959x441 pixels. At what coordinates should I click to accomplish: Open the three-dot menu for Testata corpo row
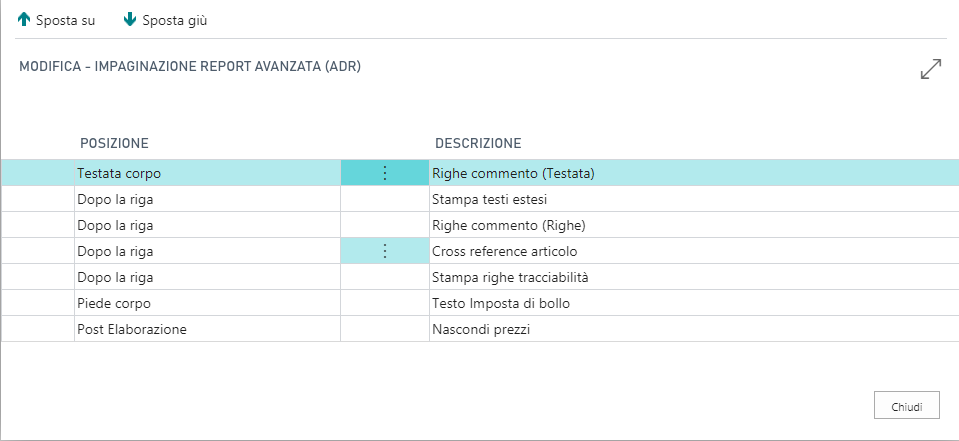click(385, 173)
